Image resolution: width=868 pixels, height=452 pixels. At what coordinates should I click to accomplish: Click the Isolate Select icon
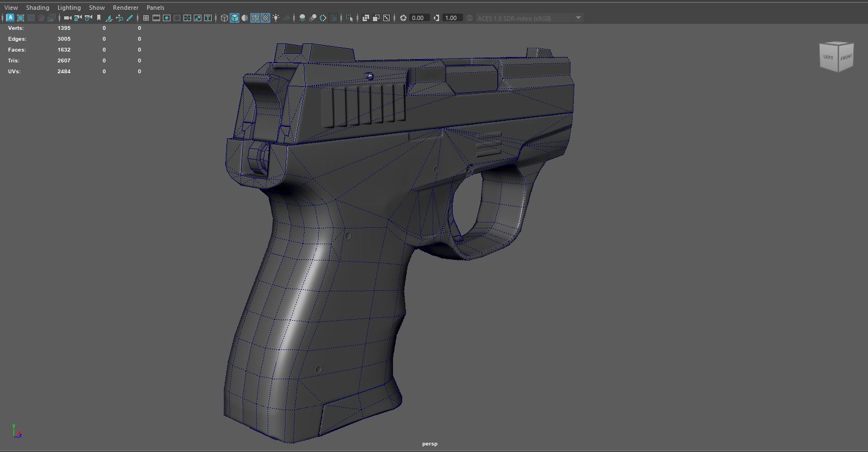[x=350, y=18]
